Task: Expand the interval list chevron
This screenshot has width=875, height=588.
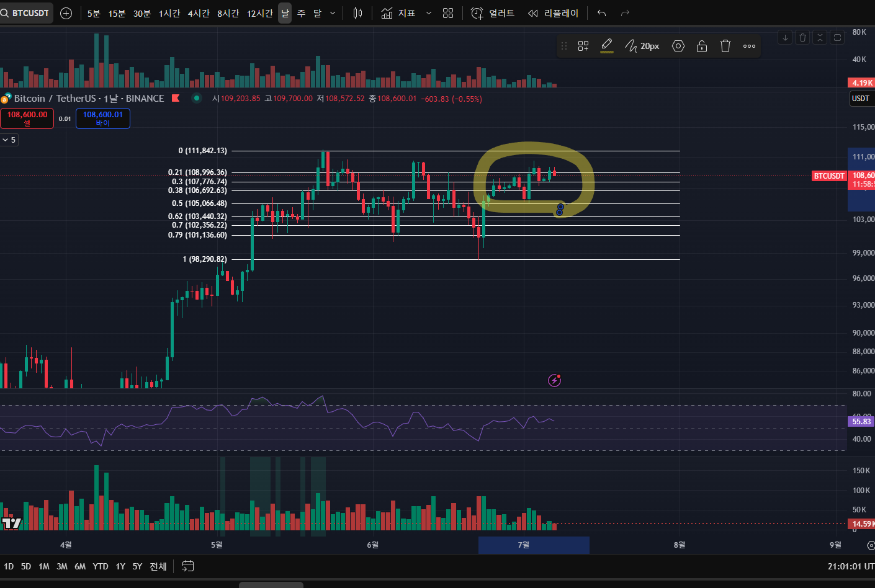Action: pyautogui.click(x=333, y=13)
